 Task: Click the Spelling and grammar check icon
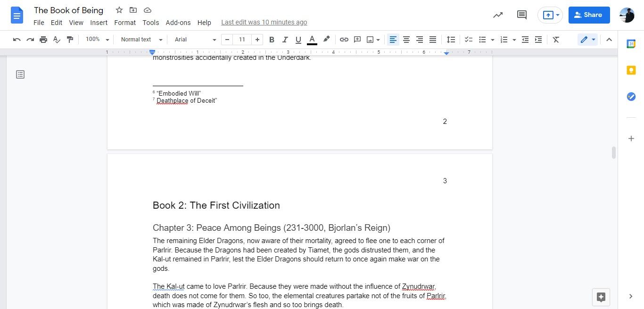[x=57, y=40]
